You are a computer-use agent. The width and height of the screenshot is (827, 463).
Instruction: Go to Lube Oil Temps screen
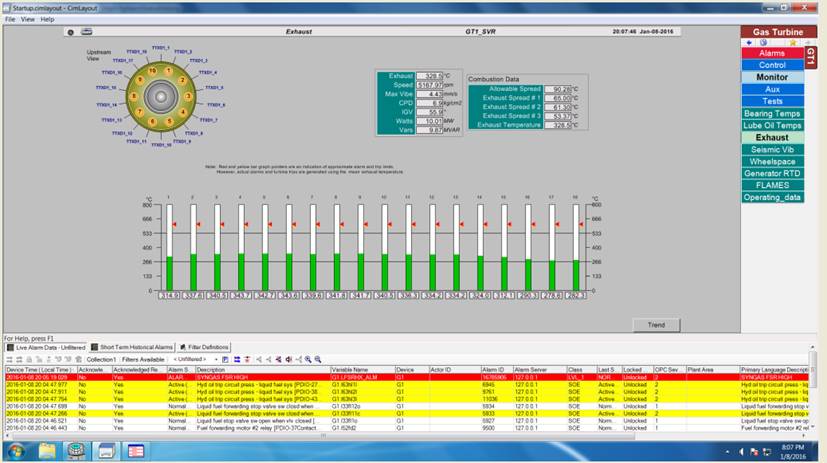[x=772, y=126]
